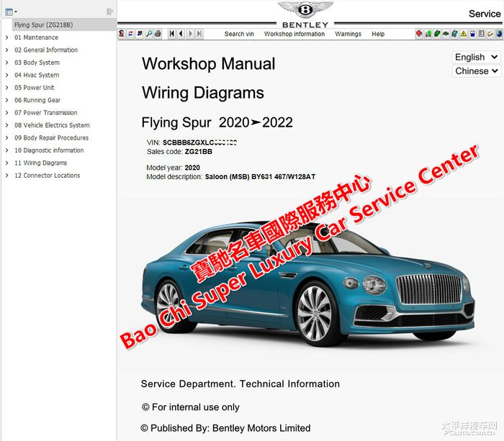The image size is (504, 441).
Task: Open the tree view options icon
Action: pyautogui.click(x=11, y=12)
